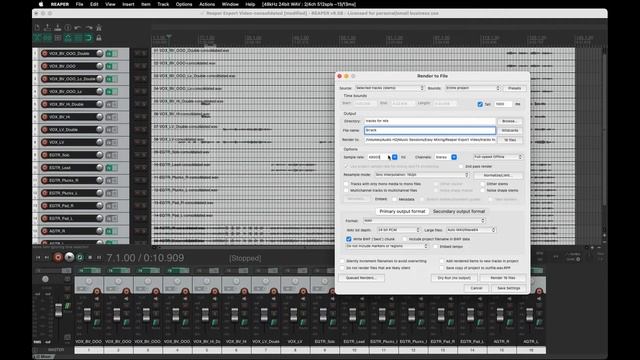The height and width of the screenshot is (360, 640).
Task: Arm record on track VOX_BV_OOO
Action: (45, 66)
